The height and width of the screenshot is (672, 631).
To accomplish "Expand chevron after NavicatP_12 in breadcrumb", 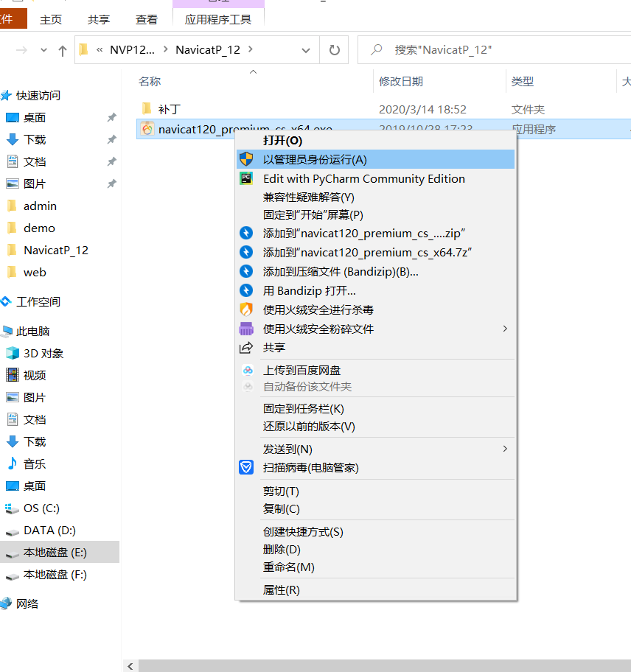I will [x=251, y=49].
